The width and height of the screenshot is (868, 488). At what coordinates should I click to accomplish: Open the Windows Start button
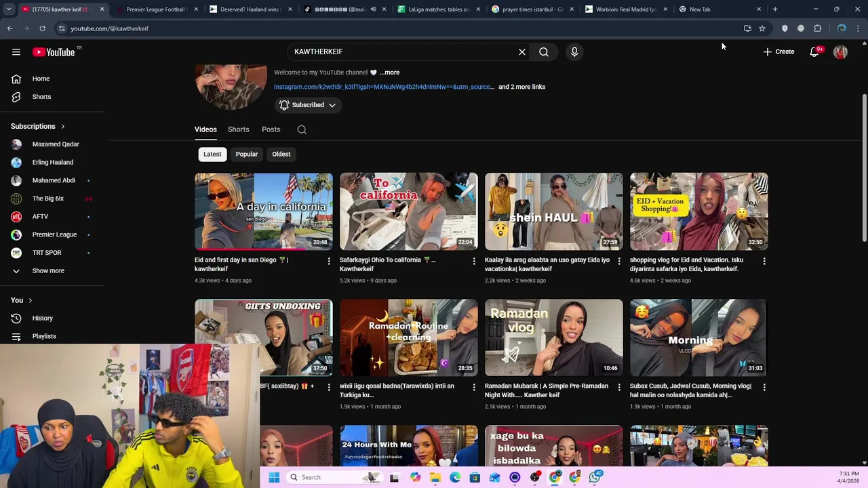(x=274, y=477)
